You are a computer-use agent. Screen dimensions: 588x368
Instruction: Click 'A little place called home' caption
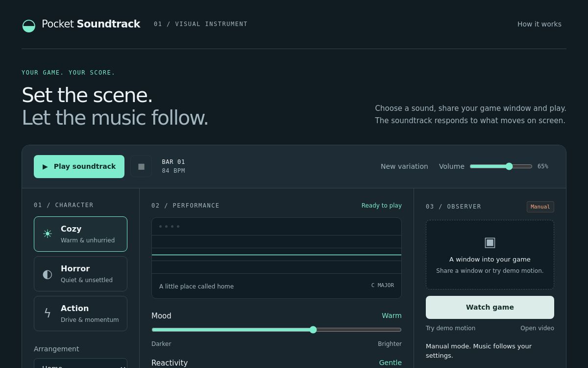[196, 287]
